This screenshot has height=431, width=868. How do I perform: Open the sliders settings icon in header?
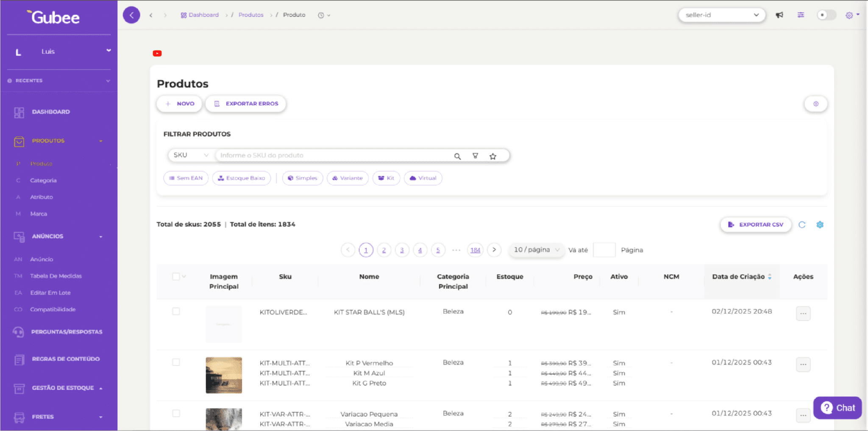(801, 15)
